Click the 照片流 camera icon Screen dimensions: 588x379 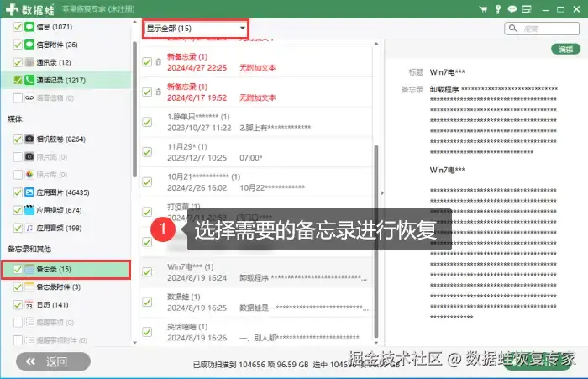29,156
